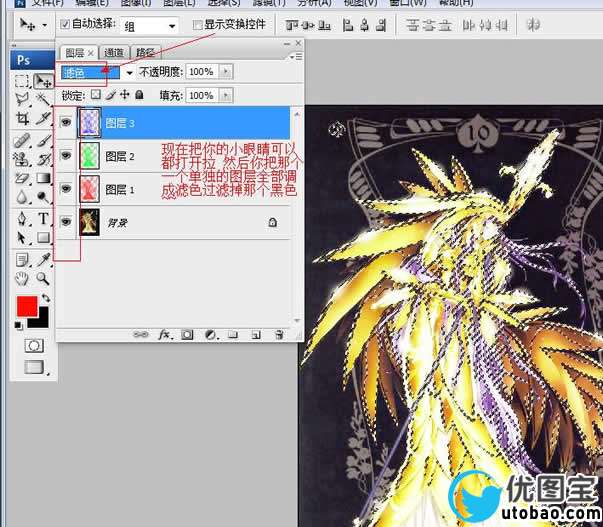603x527 pixels.
Task: Toggle lock position icon
Action: click(125, 94)
